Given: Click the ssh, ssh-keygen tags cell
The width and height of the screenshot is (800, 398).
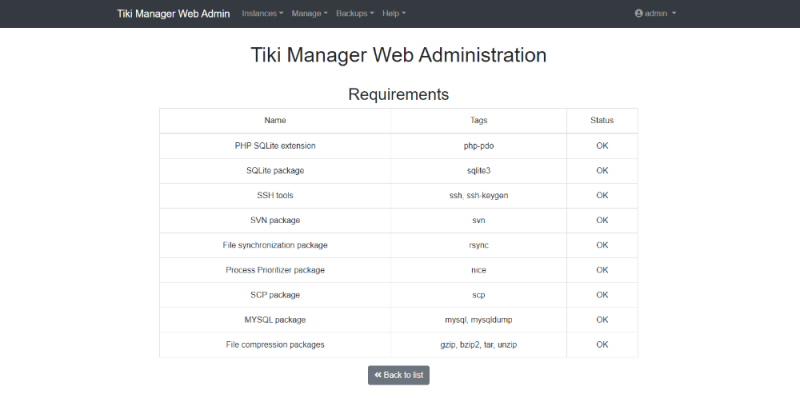Looking at the screenshot, I should 479,195.
